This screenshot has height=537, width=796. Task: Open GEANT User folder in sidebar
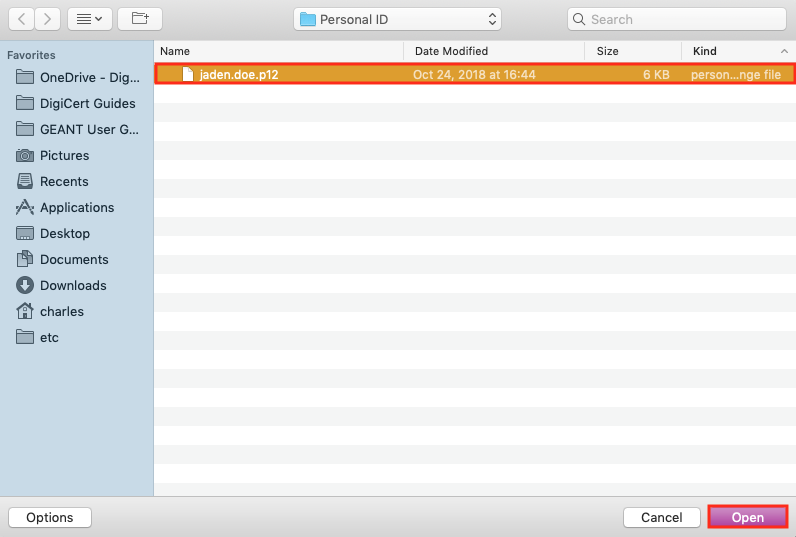click(89, 129)
